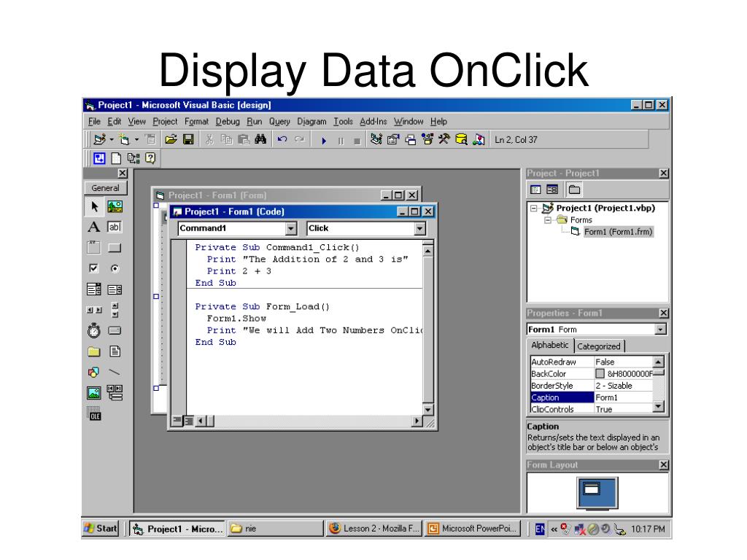Select the Shape control tool
This screenshot has height=560, width=747.
(94, 372)
